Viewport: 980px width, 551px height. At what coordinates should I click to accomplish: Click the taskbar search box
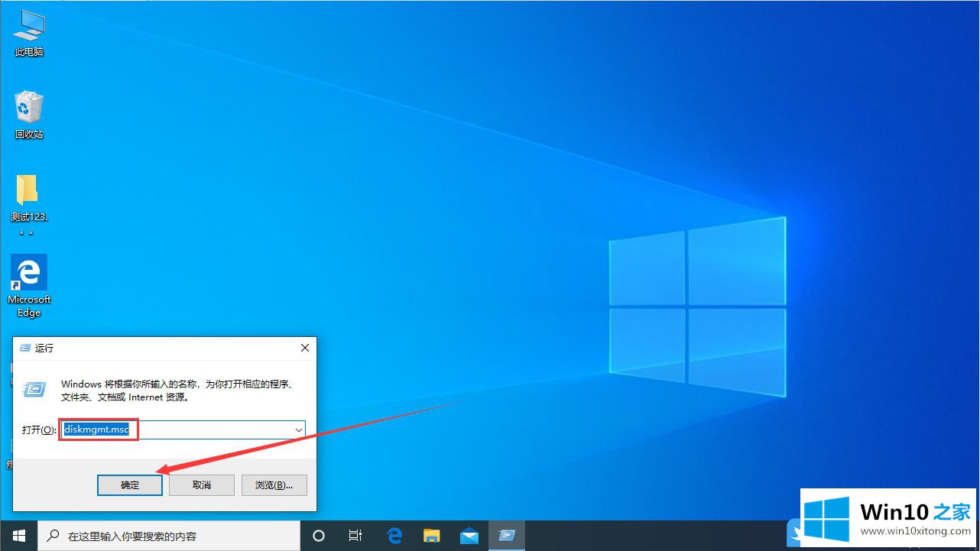pos(167,536)
